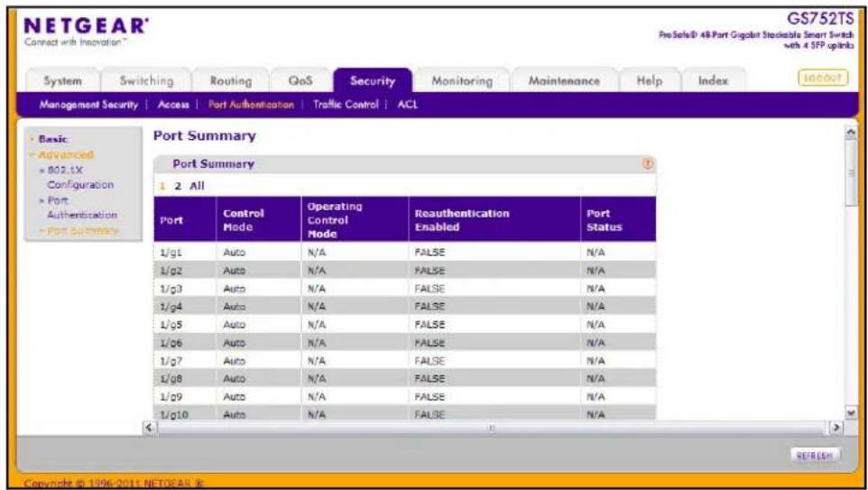The image size is (868, 490).
Task: Open the System tab
Action: click(62, 81)
